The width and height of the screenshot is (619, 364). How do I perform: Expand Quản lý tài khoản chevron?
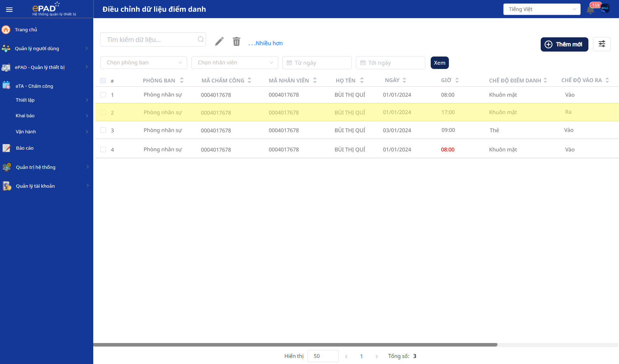(87, 186)
